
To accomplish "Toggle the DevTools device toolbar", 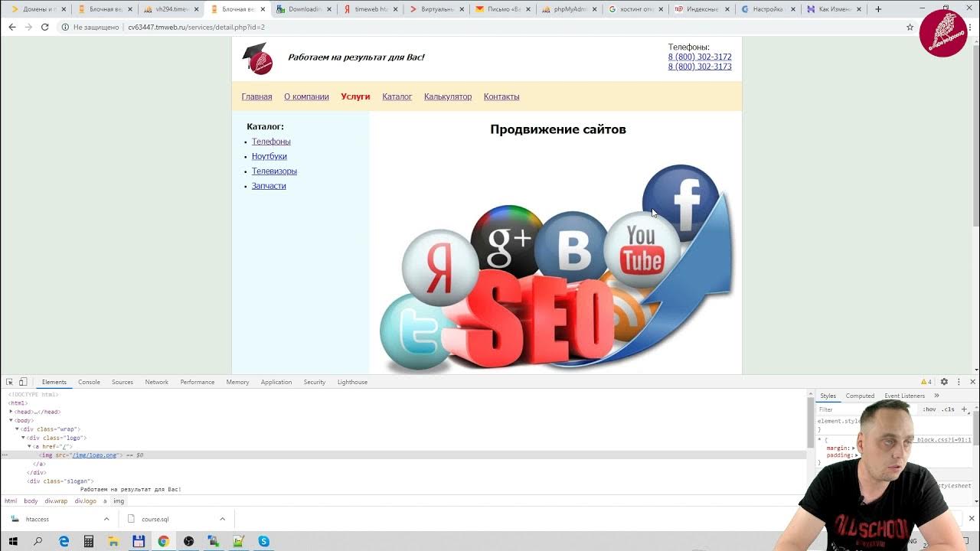I will click(23, 382).
